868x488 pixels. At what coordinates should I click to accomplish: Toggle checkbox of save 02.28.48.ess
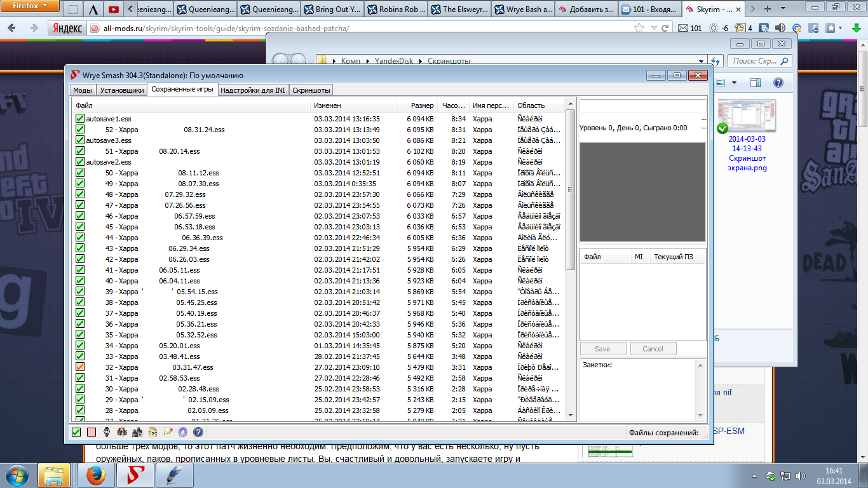coord(79,389)
